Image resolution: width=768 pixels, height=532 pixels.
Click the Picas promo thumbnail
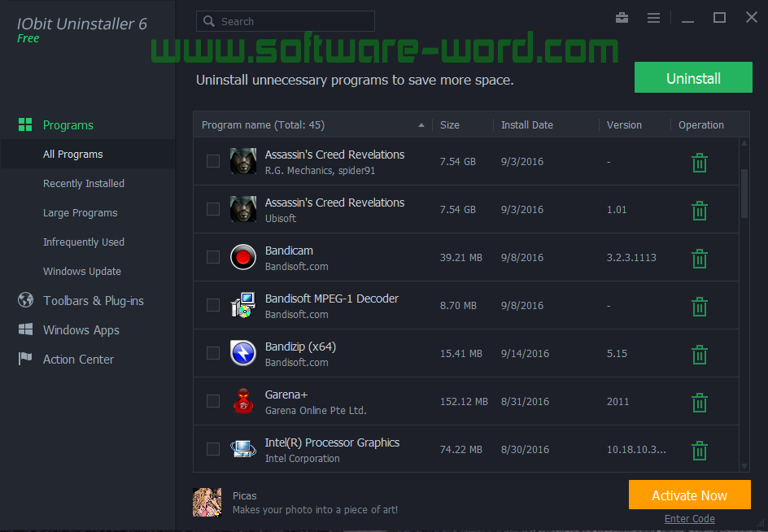click(x=207, y=502)
